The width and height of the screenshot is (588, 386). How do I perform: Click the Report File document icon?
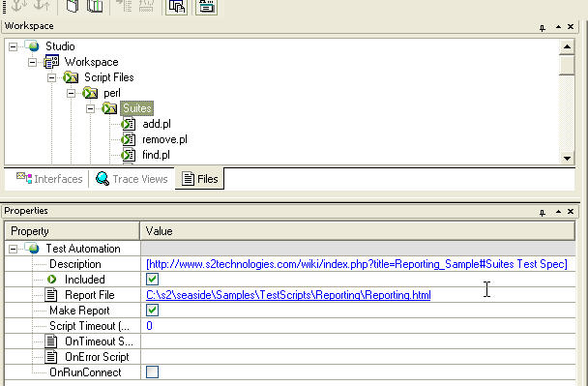click(x=51, y=295)
